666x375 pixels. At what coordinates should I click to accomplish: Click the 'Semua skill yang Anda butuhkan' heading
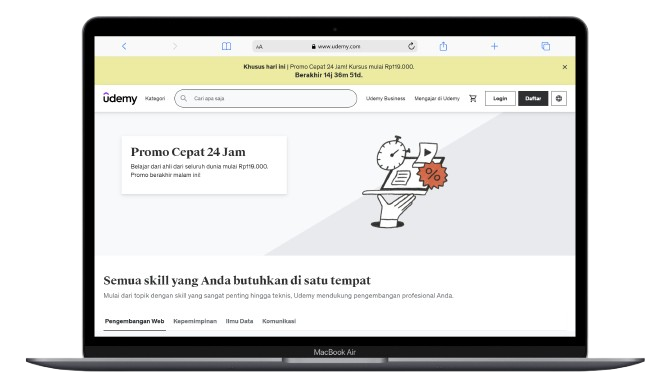(237, 280)
